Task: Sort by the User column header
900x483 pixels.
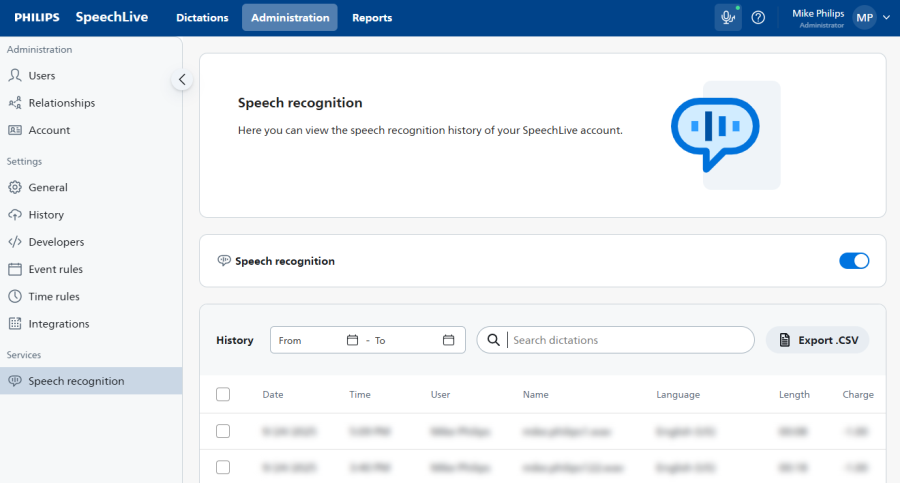Action: (x=440, y=395)
